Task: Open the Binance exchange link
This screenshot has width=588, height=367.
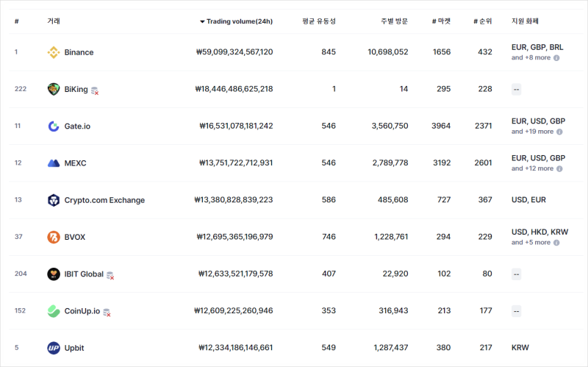Action: [x=79, y=52]
